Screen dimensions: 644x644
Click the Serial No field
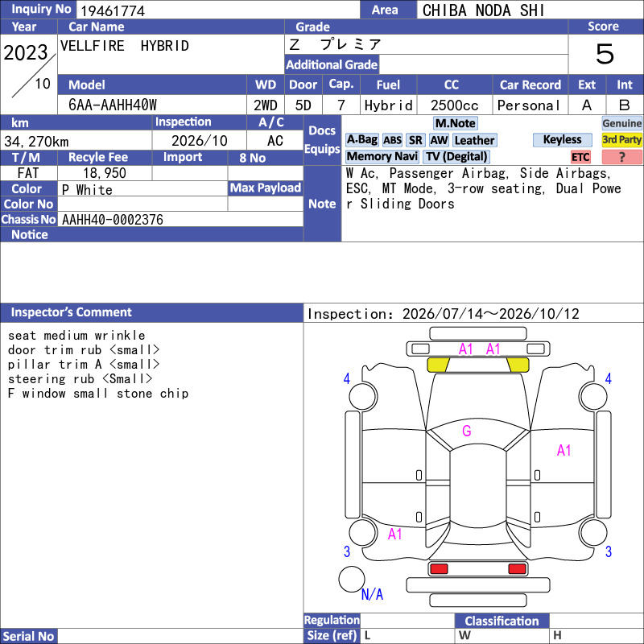(x=180, y=636)
